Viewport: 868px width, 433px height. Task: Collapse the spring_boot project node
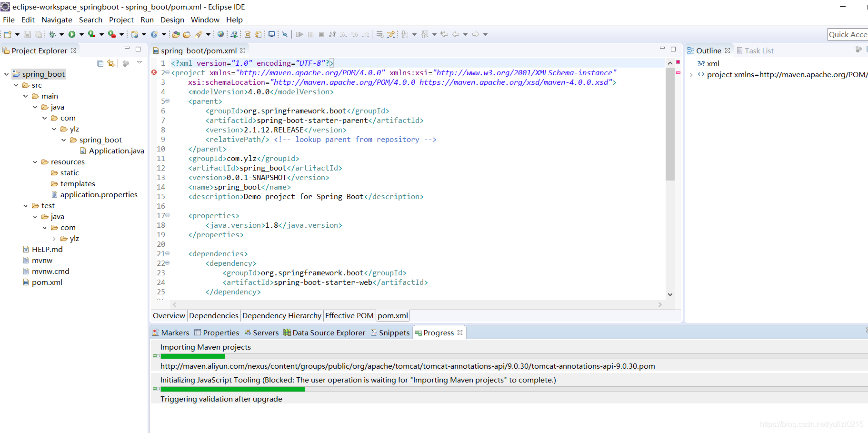click(6, 74)
